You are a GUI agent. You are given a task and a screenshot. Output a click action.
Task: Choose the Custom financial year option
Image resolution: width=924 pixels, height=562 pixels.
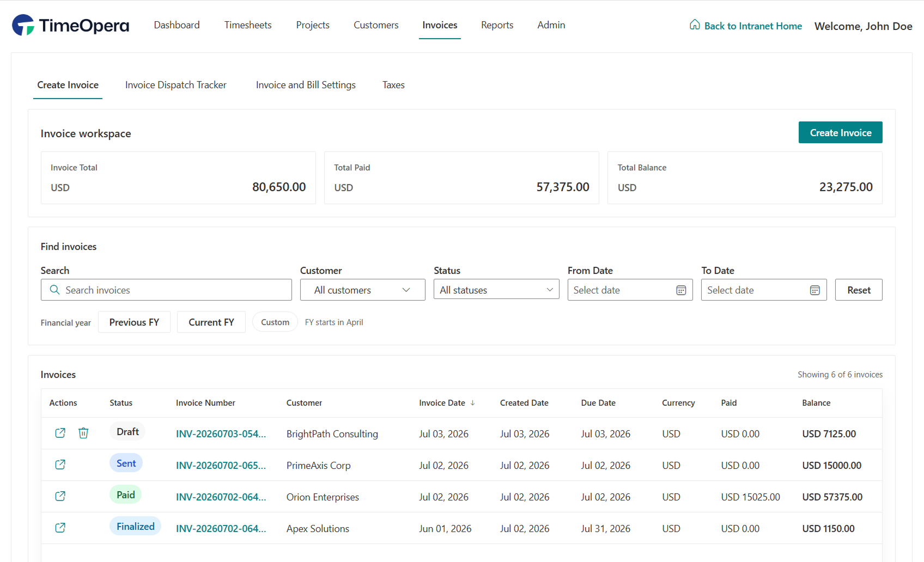pos(275,322)
